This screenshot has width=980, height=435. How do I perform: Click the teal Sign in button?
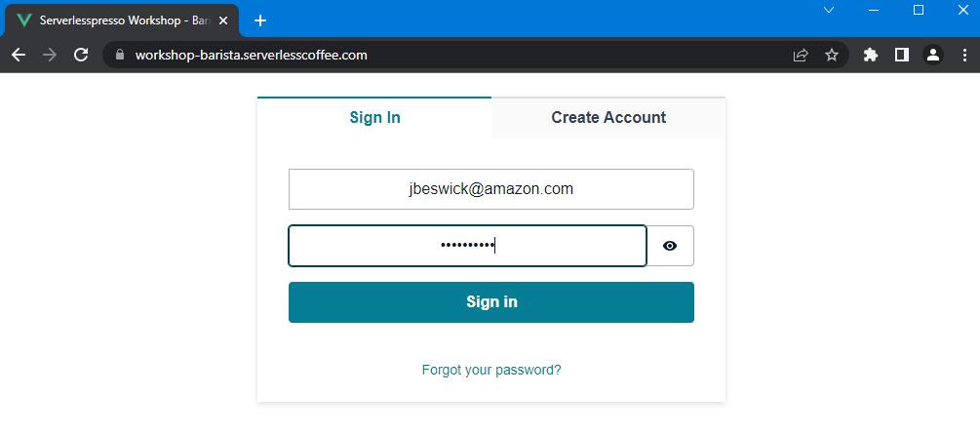[491, 302]
